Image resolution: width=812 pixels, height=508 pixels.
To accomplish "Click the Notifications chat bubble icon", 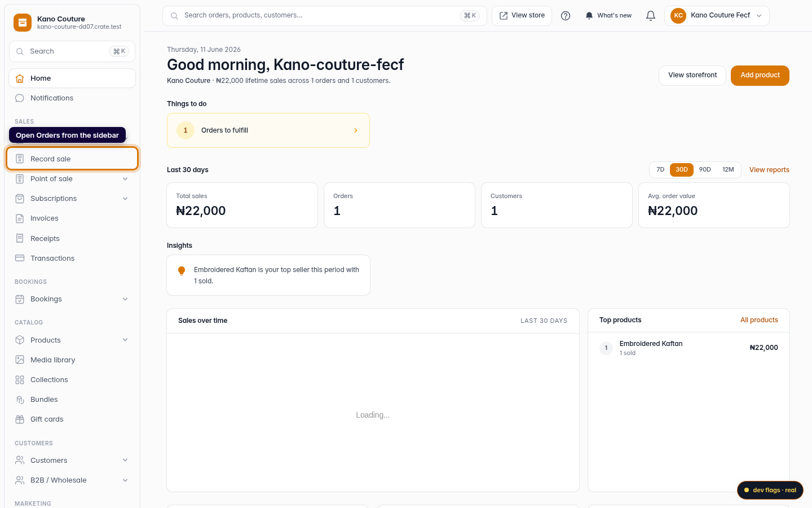I will (x=20, y=98).
